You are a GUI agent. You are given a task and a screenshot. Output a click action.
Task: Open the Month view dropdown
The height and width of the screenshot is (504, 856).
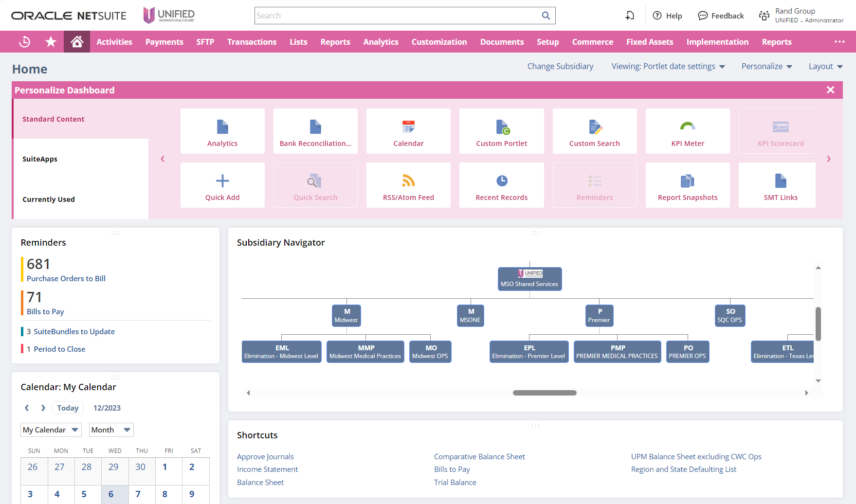coord(111,430)
